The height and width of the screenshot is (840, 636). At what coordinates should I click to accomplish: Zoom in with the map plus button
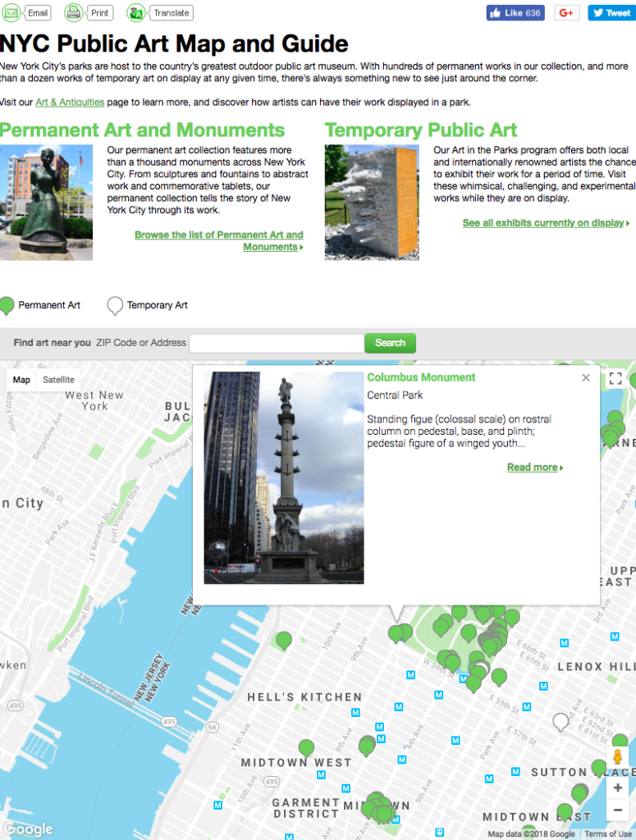pos(617,787)
